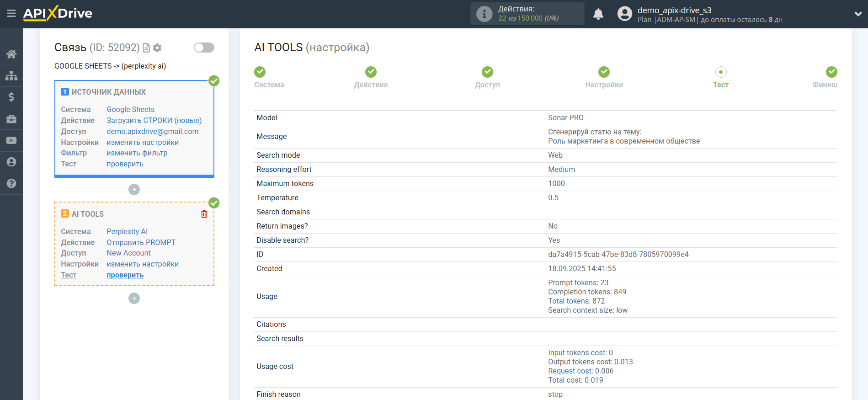Delete the AI TOOLS block with trash icon
The image size is (868, 400).
coord(204,214)
